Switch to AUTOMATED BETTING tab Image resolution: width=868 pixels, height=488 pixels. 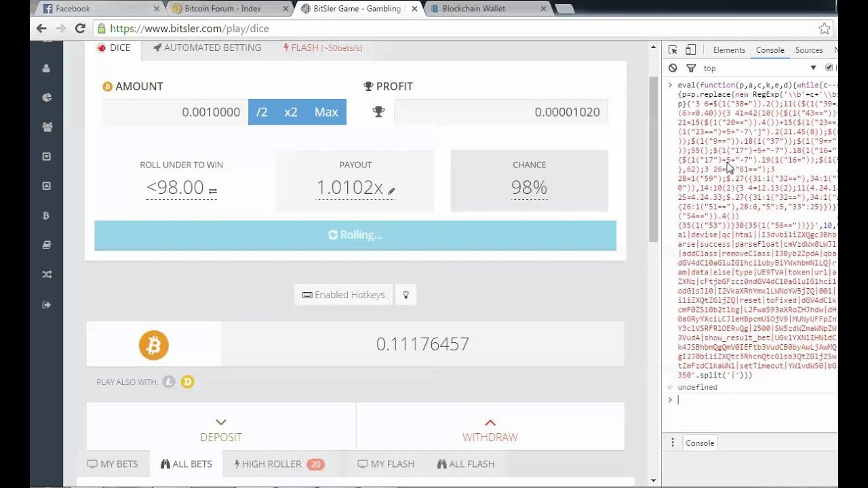tap(207, 48)
